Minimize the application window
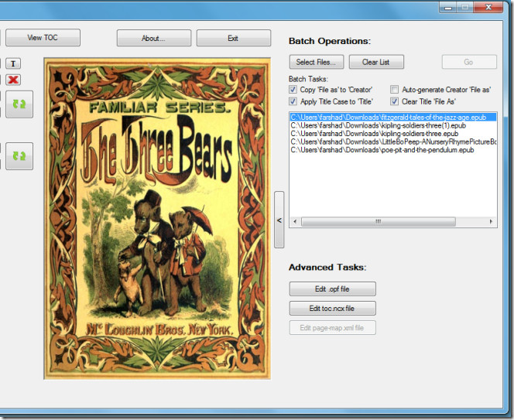The image size is (514, 420). (x=446, y=6)
